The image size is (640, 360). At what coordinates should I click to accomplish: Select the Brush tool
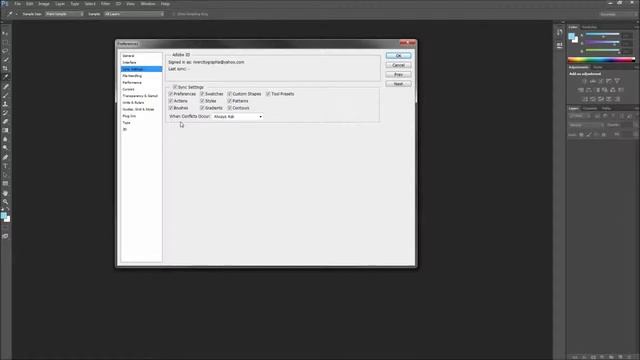5,95
